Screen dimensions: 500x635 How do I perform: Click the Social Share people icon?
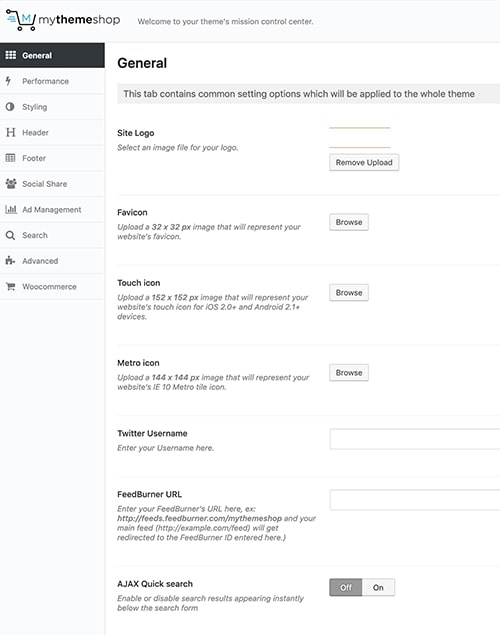click(11, 183)
